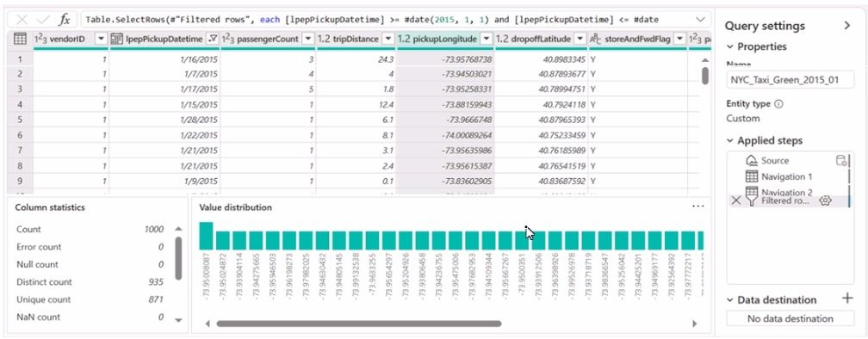Open Filtered rows step settings gear

pyautogui.click(x=825, y=200)
